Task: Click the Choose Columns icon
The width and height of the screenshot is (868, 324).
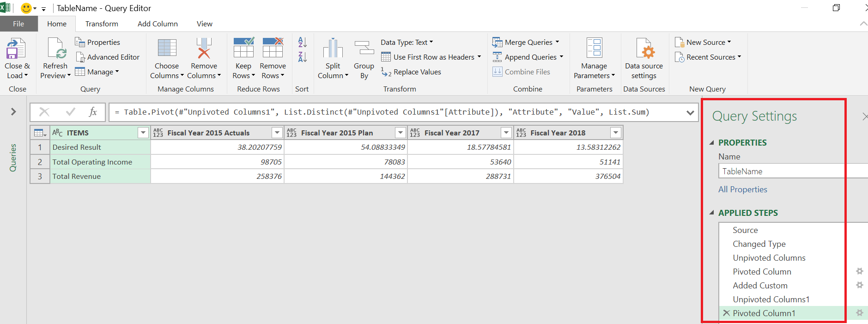Action: 167,49
